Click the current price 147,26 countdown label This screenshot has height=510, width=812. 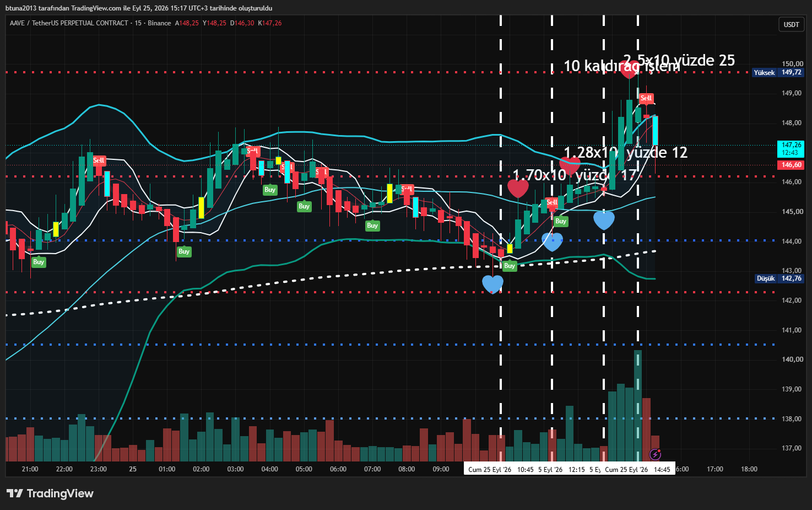791,149
